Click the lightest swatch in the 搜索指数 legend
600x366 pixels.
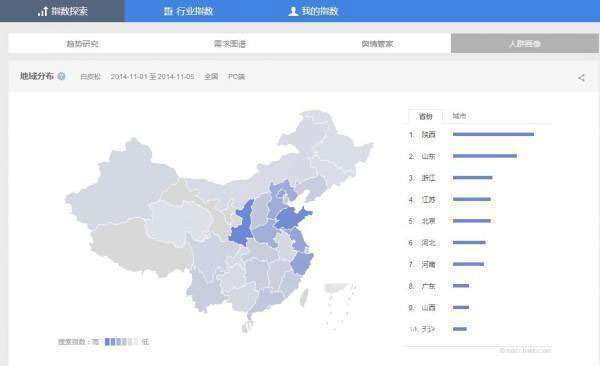[136, 341]
